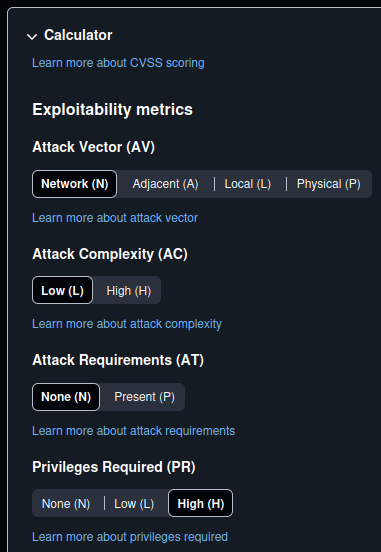This screenshot has width=381, height=552.
Task: Open Learn more about attack requirements
Action: [x=133, y=431]
